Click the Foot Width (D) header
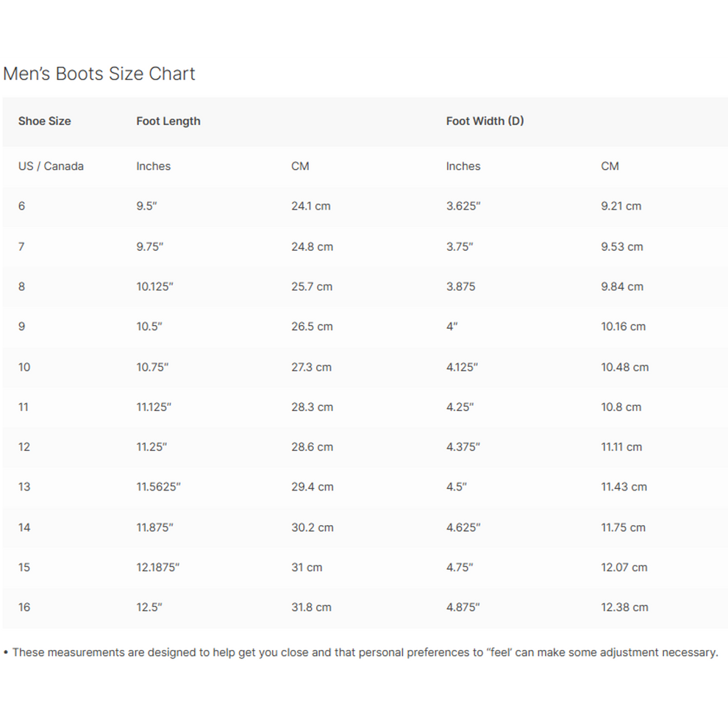Viewport: 728px width, 728px height. coord(485,121)
